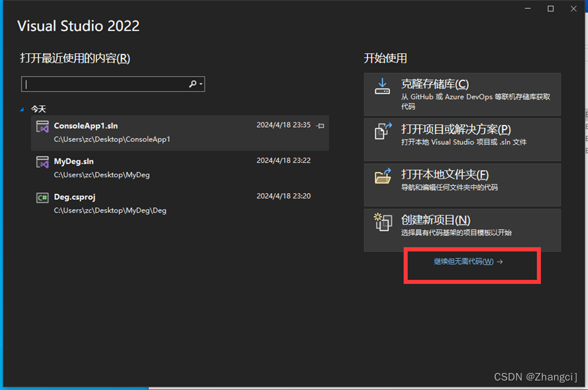Open 克隆存储库(C) option

click(x=462, y=94)
